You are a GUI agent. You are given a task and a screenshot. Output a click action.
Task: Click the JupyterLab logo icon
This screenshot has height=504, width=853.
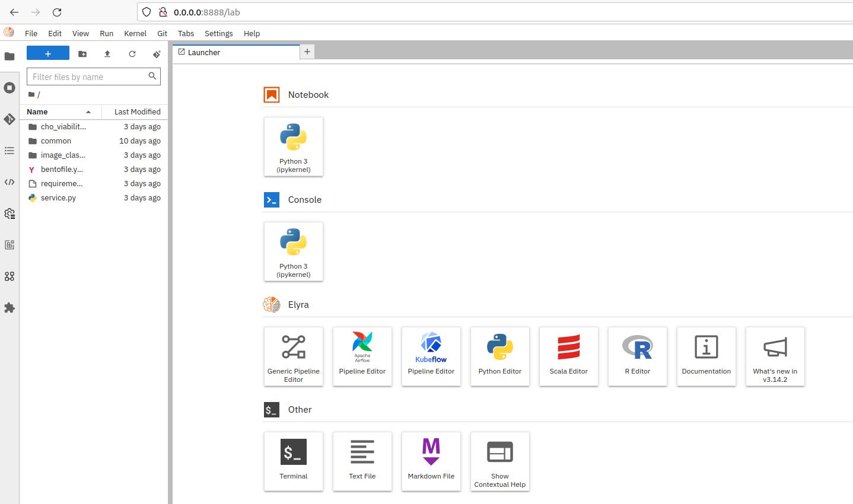[x=9, y=33]
